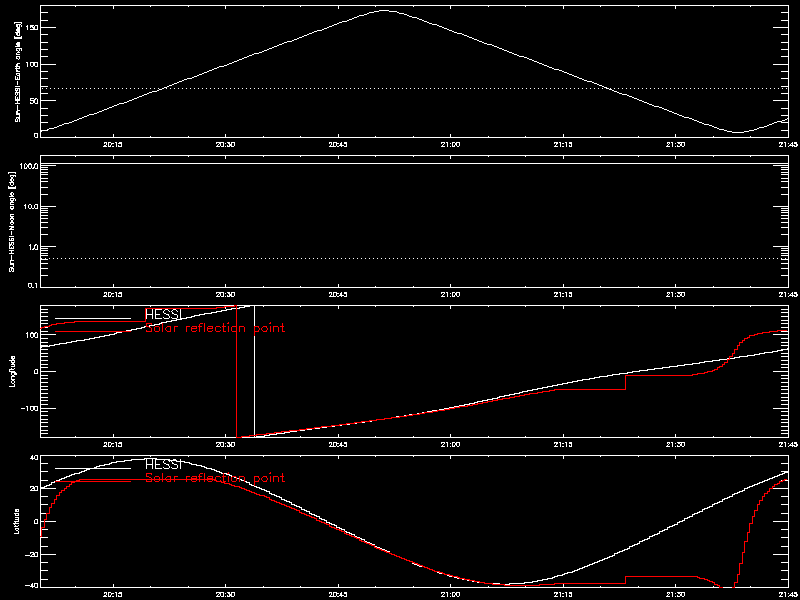Click red "Solar reflection point" label in longitude plot
Viewport: 800px width, 600px height.
click(215, 328)
